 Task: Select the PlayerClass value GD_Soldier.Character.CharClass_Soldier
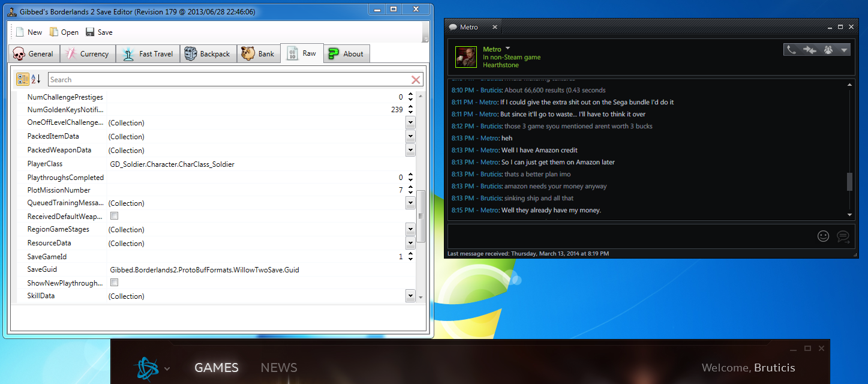click(172, 164)
